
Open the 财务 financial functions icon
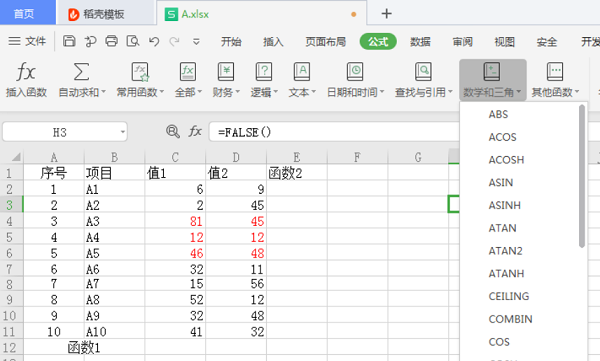click(x=226, y=72)
